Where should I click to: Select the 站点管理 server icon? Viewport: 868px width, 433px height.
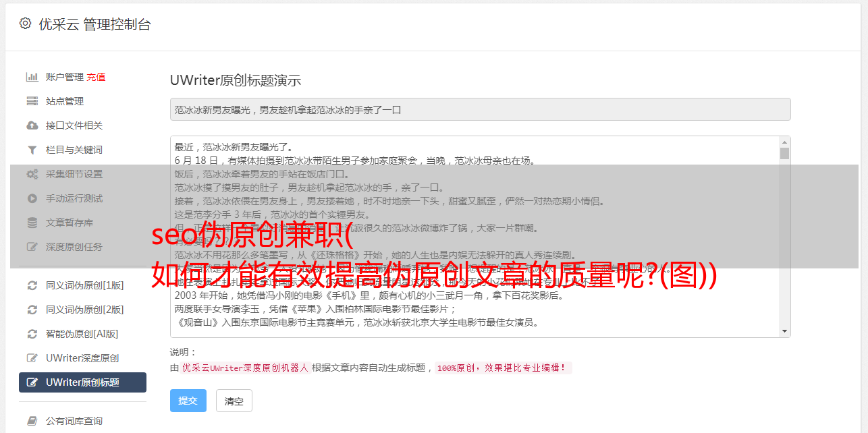click(x=32, y=101)
